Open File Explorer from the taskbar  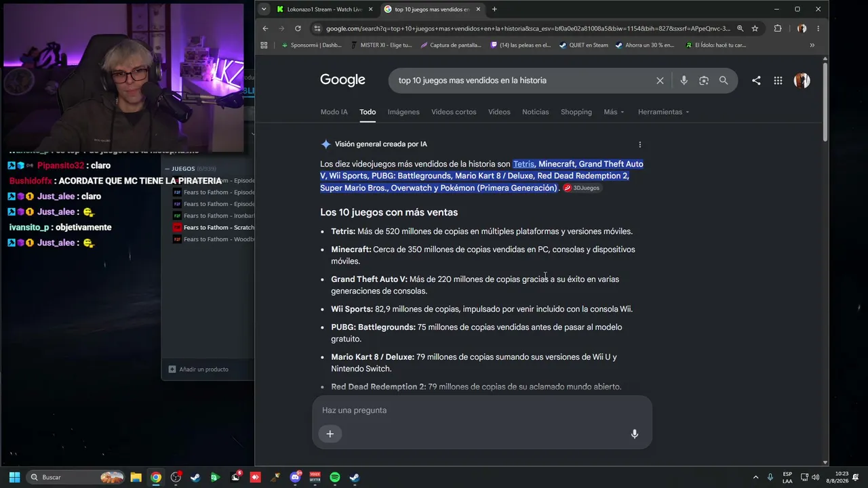[x=136, y=477]
